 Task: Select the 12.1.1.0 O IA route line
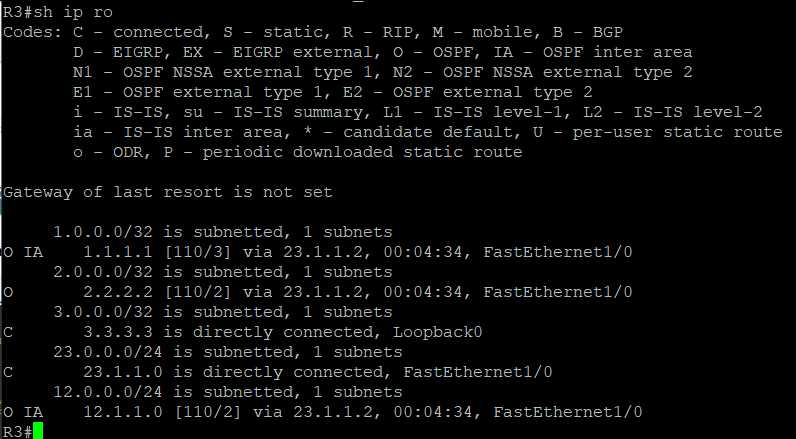(322, 412)
